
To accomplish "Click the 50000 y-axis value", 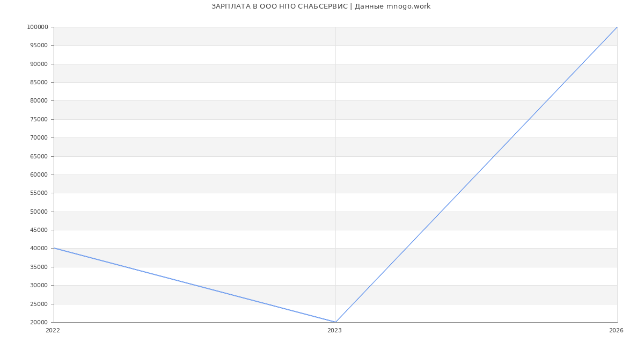I will (39, 212).
